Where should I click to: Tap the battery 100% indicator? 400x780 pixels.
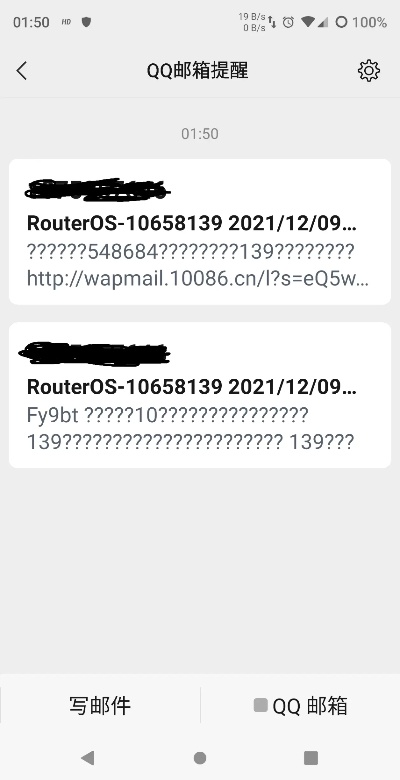361,22
